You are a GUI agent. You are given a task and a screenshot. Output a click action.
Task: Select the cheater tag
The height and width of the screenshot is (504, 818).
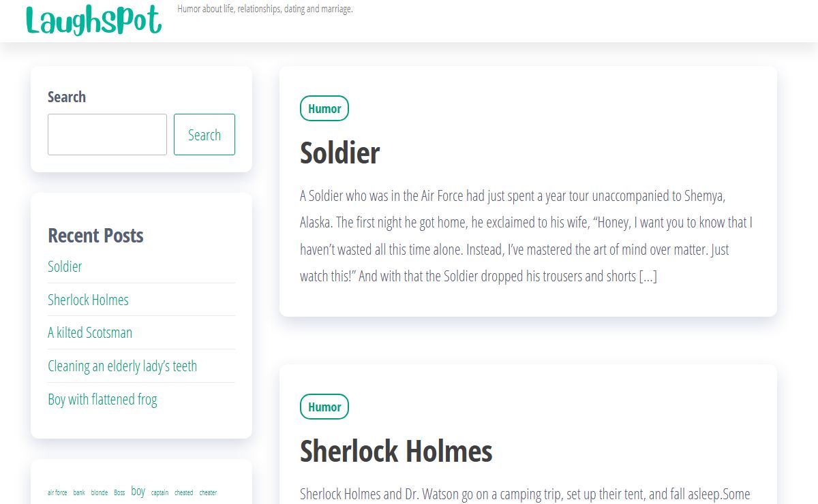[208, 492]
